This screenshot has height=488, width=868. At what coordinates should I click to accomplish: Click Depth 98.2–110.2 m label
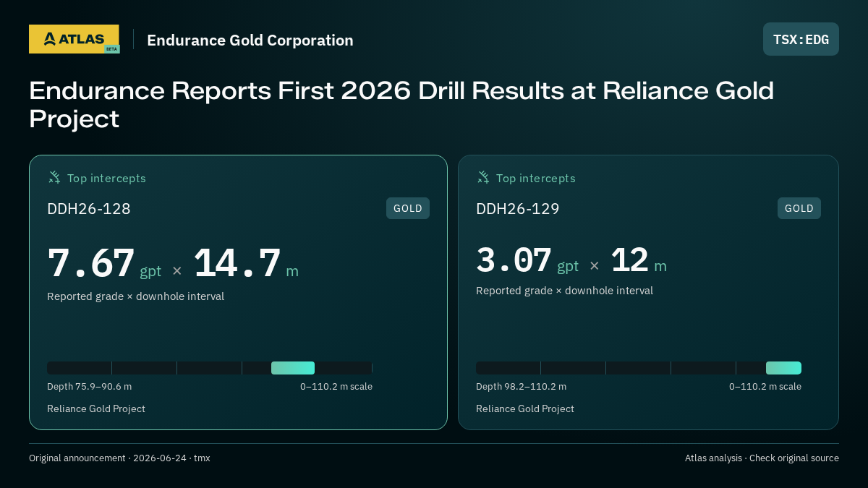point(521,387)
